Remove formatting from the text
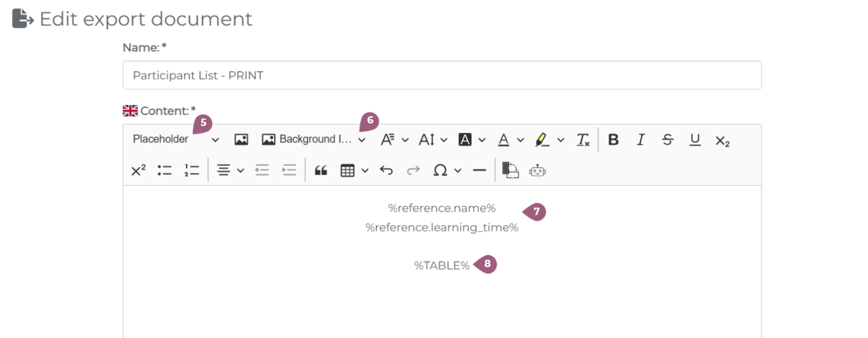Image resolution: width=868 pixels, height=338 pixels. point(583,140)
